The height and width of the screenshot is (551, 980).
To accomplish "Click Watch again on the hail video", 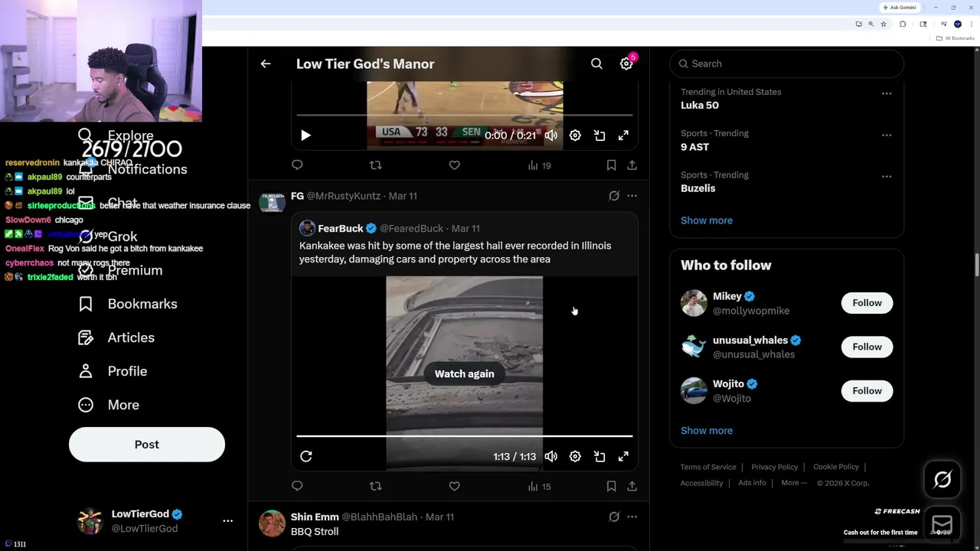I will (x=464, y=373).
